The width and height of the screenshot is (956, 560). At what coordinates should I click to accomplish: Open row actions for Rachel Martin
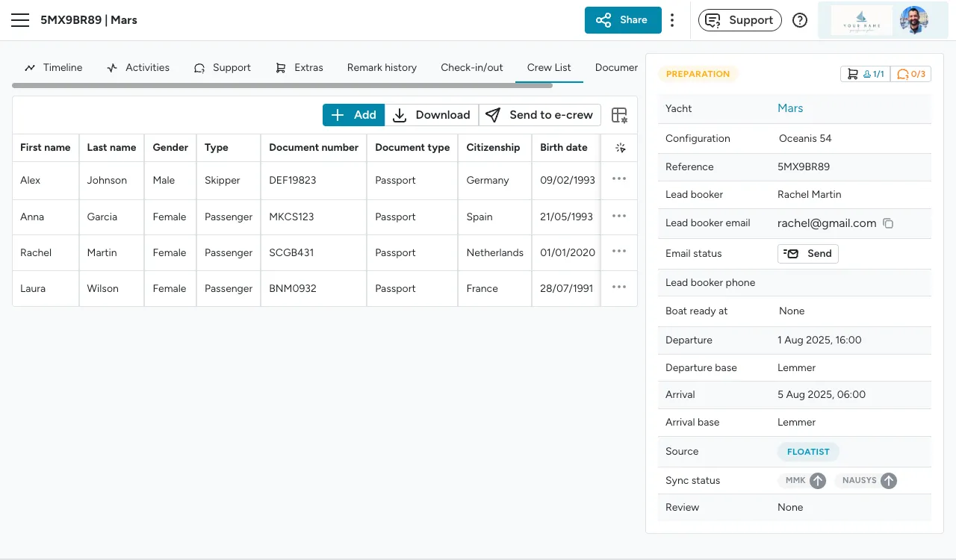coord(618,252)
